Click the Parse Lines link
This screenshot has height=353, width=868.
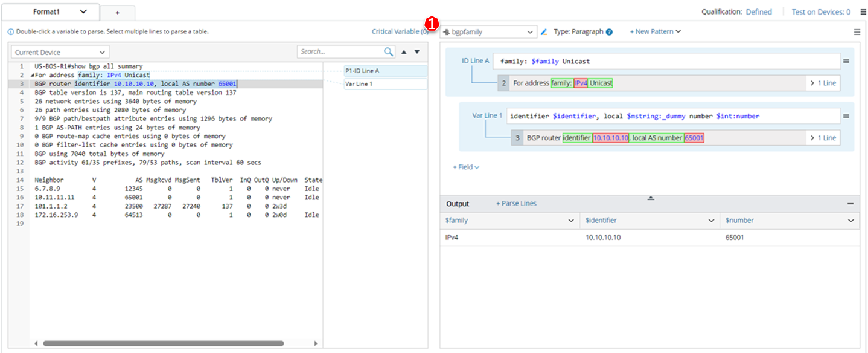pos(516,204)
